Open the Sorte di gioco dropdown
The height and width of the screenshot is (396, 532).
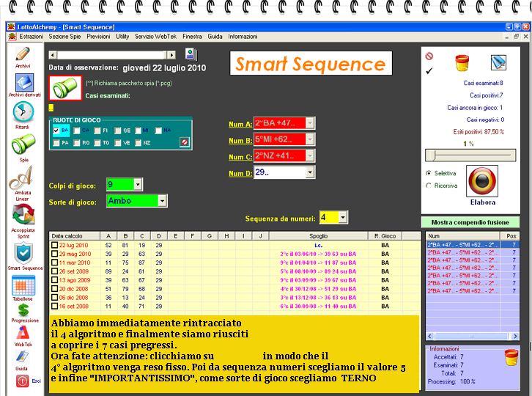[162, 201]
